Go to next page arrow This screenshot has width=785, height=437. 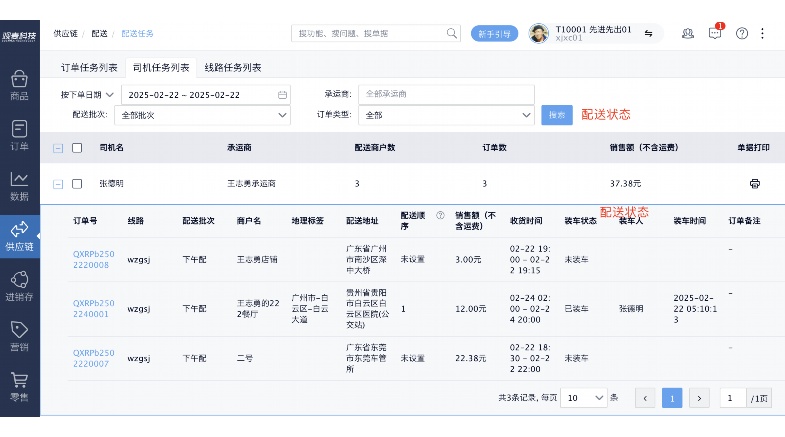(699, 398)
